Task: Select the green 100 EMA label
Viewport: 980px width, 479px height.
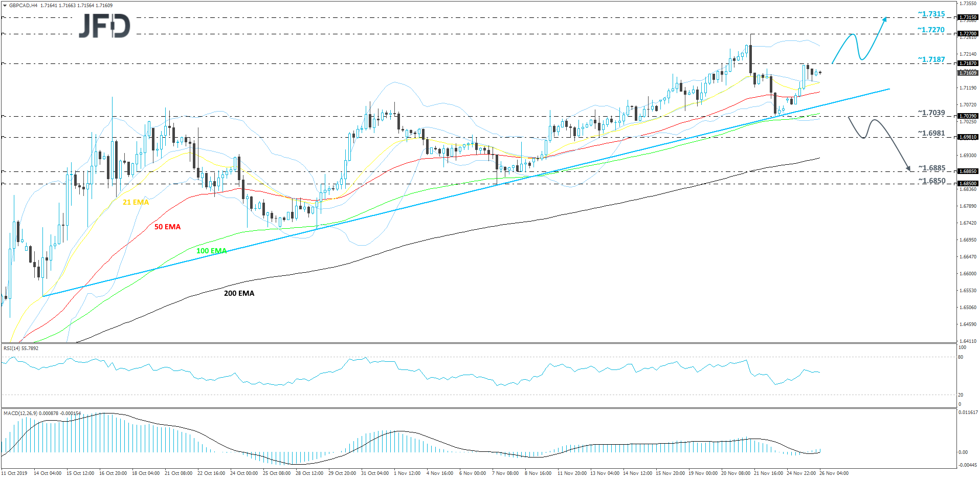Action: [x=210, y=251]
